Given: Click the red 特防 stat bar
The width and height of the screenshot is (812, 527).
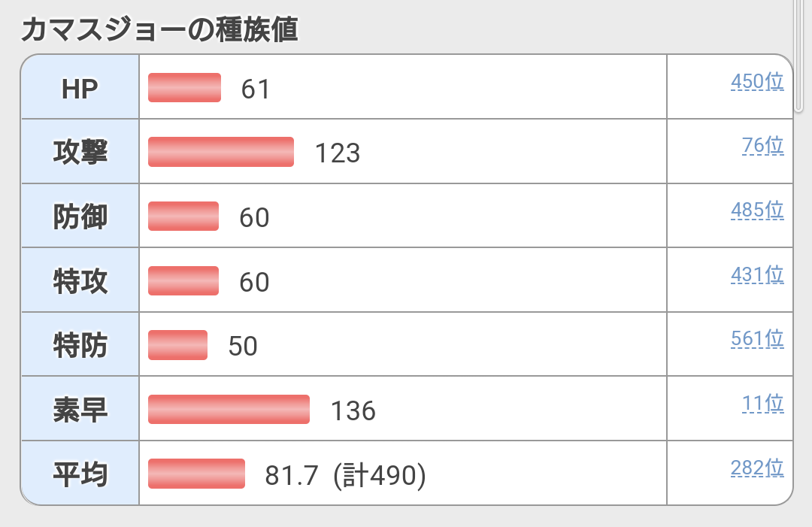Looking at the screenshot, I should click(x=177, y=345).
